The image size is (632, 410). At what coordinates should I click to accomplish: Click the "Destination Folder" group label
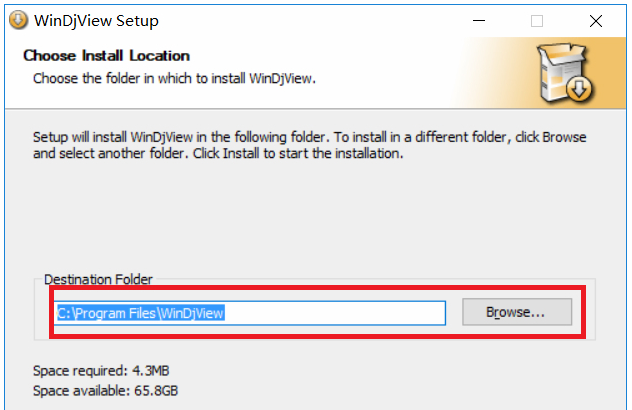[98, 280]
